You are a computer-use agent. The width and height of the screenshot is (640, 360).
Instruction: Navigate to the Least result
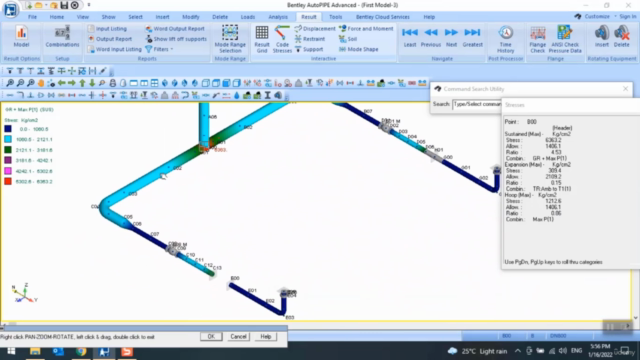coord(410,37)
